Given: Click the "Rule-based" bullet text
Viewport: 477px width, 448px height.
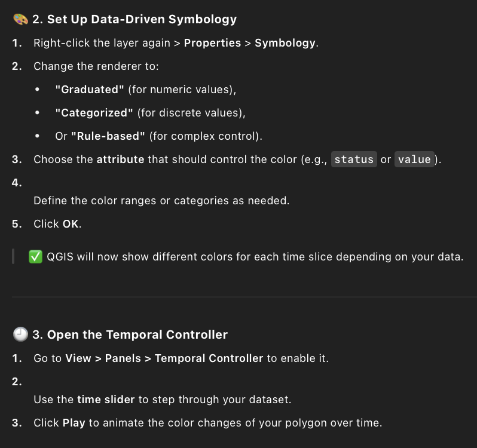Looking at the screenshot, I should click(108, 136).
